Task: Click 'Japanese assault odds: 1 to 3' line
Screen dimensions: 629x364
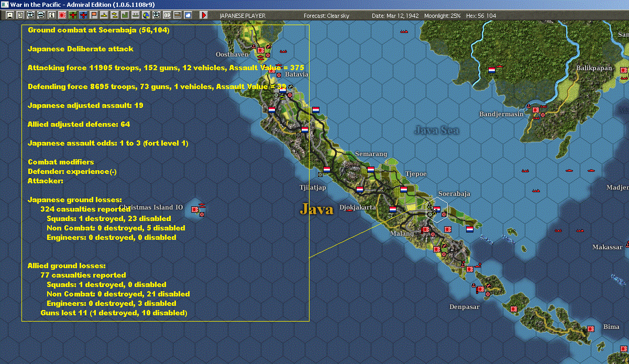Action: (107, 143)
